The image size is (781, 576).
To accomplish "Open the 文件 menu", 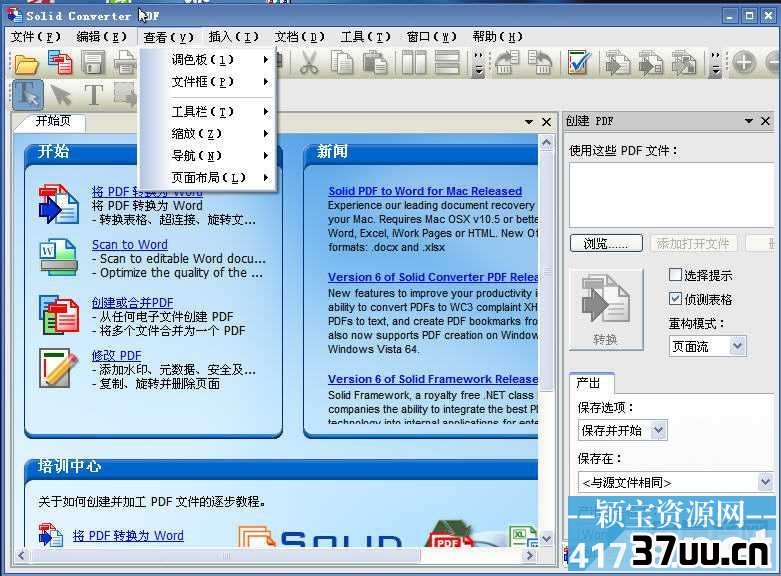I will point(36,37).
